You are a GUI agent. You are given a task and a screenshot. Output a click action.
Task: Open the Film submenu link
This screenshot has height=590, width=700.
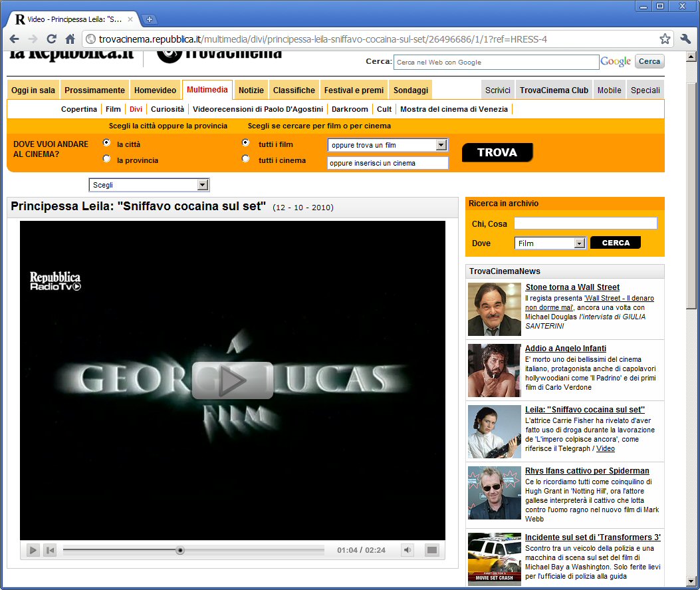(x=114, y=109)
